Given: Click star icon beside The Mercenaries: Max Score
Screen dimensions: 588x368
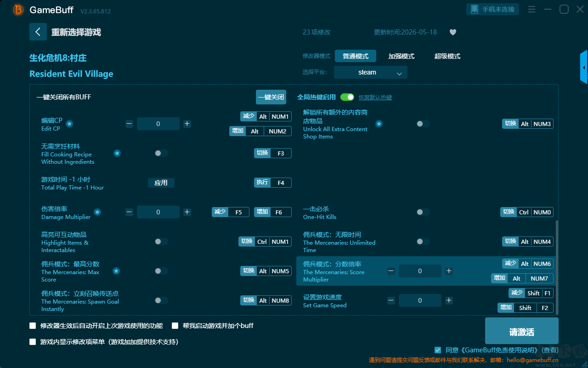Looking at the screenshot, I should 116,271.
